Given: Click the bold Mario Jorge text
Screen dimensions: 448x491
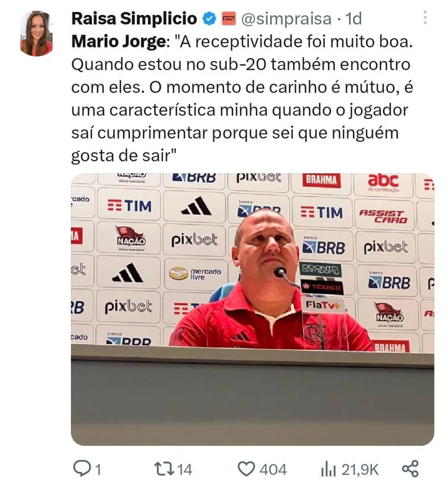Looking at the screenshot, I should click(x=118, y=42).
